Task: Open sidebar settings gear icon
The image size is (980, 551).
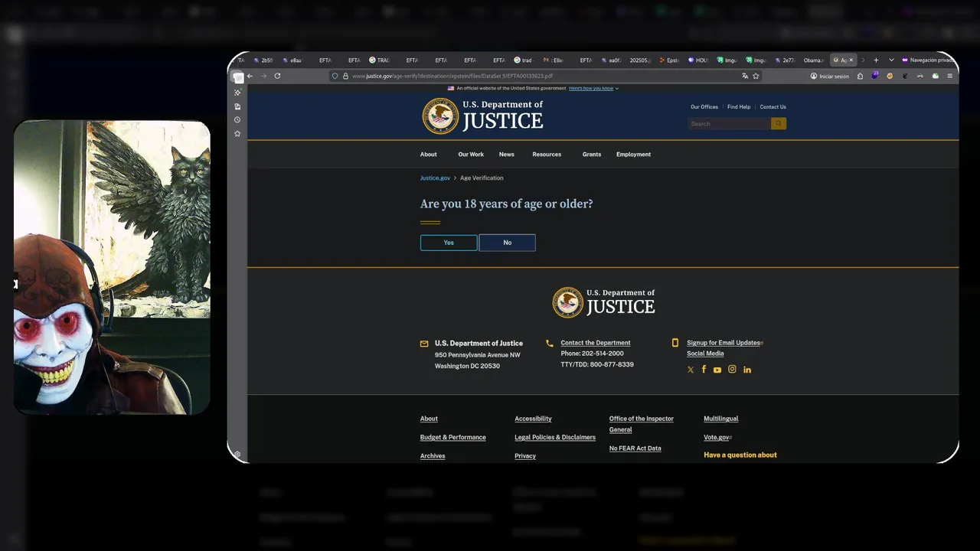Action: click(237, 454)
